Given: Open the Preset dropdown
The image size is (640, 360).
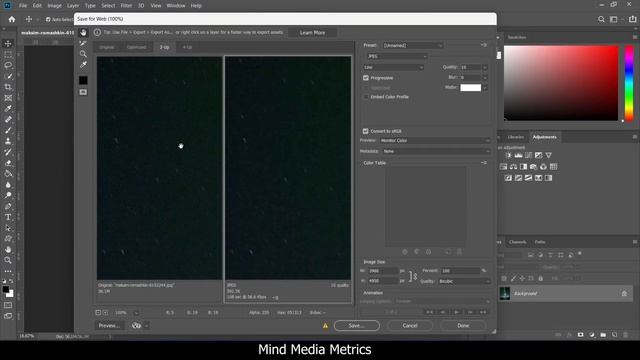Looking at the screenshot, I should pos(413,45).
